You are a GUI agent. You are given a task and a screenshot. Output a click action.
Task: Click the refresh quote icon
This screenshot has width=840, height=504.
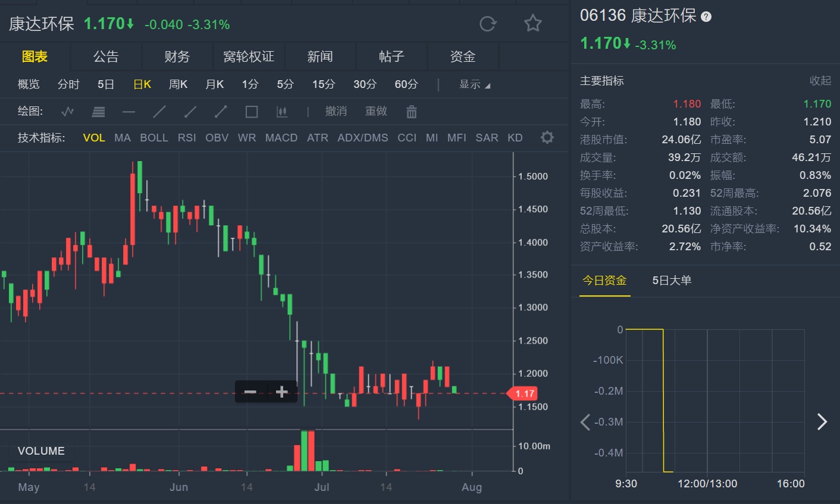coord(488,24)
